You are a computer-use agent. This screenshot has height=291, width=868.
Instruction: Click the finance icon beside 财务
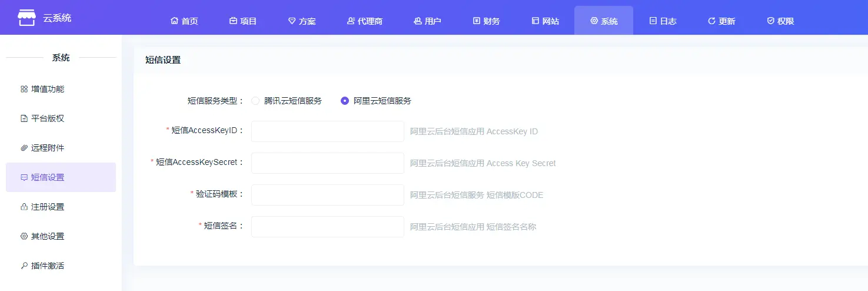pos(477,21)
